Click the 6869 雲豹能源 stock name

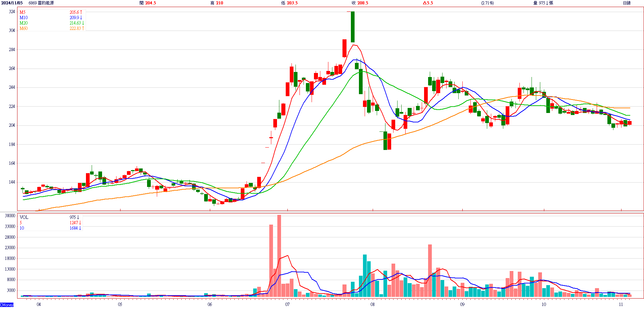[41, 3]
